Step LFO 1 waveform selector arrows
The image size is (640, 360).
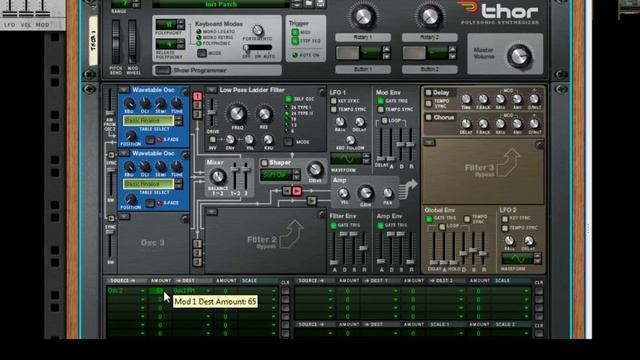tap(366, 158)
